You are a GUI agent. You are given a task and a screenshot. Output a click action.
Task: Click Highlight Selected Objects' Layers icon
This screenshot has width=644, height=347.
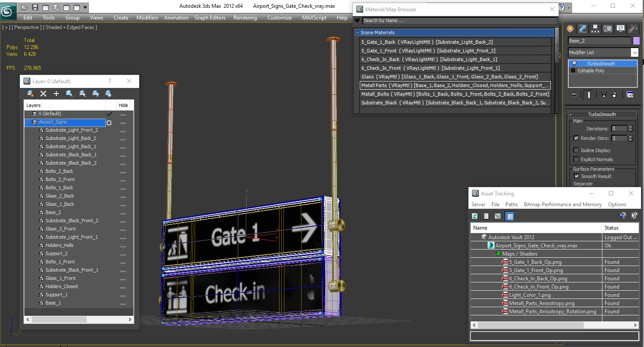point(82,94)
